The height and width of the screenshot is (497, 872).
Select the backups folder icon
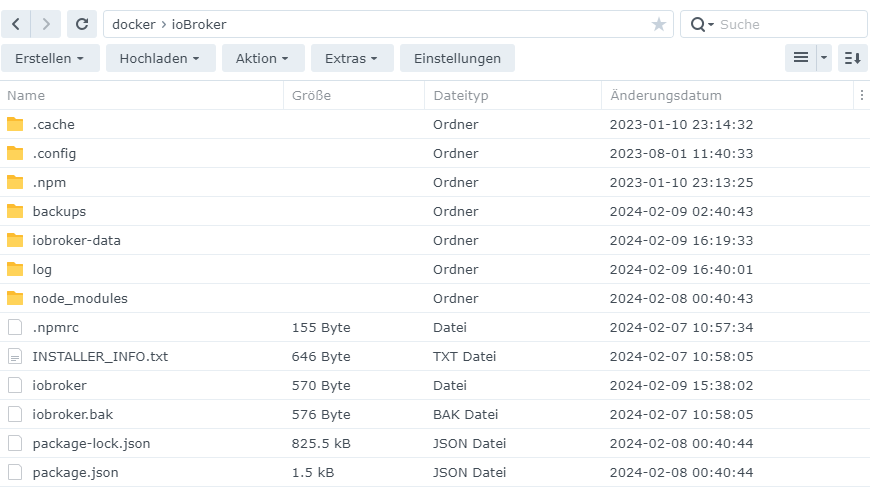click(15, 211)
